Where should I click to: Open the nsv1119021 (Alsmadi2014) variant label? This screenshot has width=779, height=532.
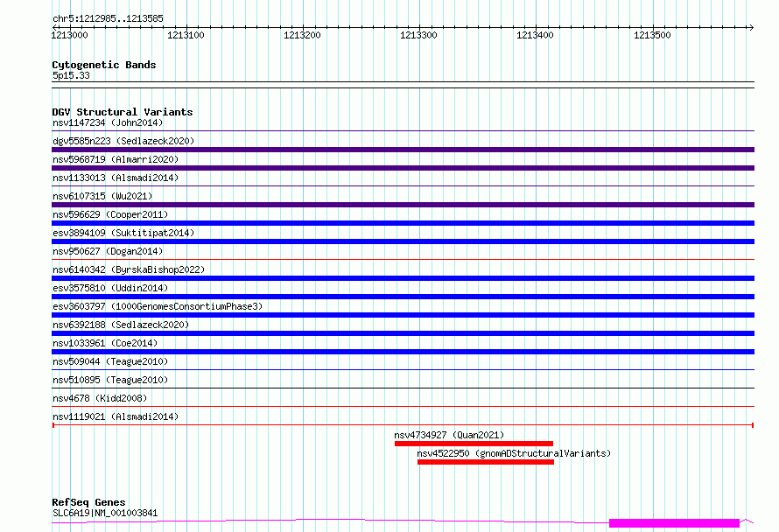pyautogui.click(x=116, y=417)
